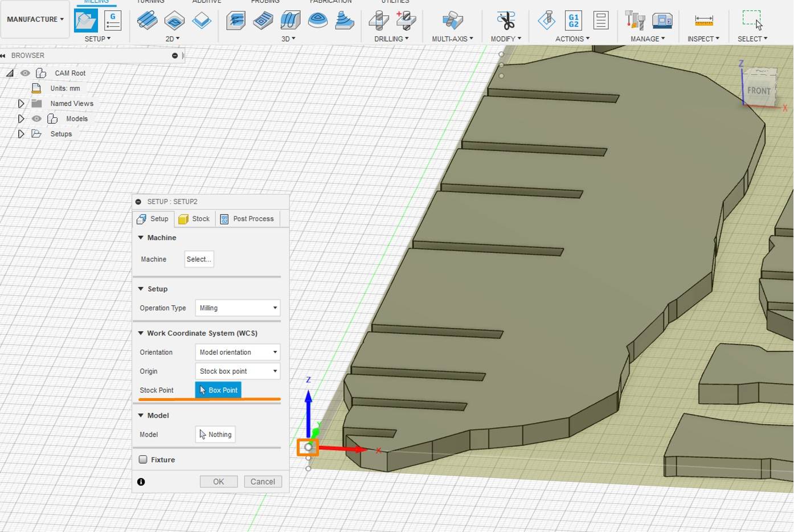This screenshot has height=532, width=794.
Task: Expand the Setups tree node
Action: (21, 134)
